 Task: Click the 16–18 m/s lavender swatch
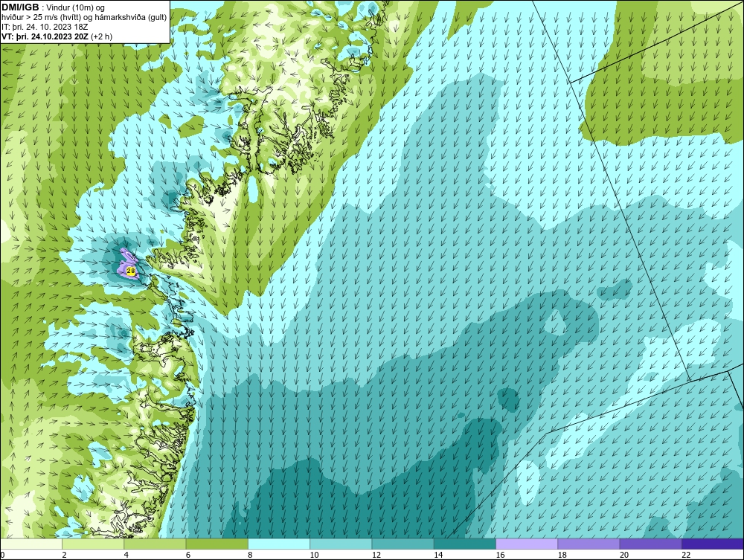tap(527, 544)
